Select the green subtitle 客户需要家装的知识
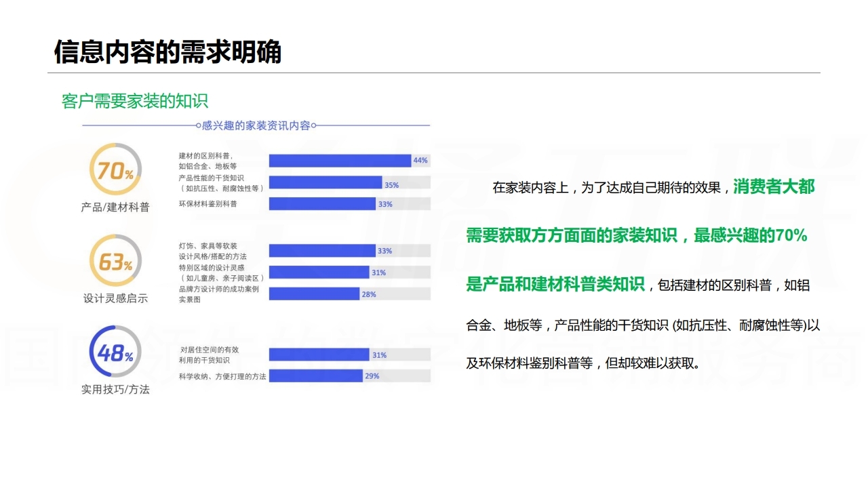The image size is (868, 488). pyautogui.click(x=135, y=101)
